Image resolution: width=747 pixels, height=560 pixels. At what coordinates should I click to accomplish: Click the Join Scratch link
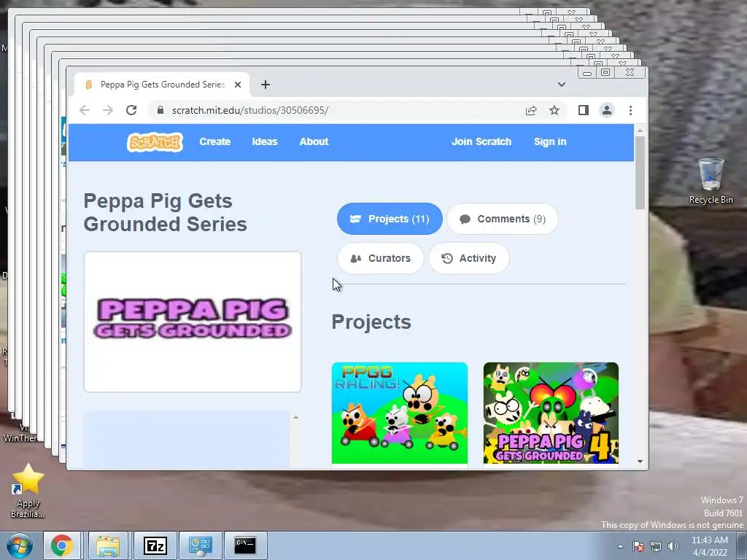coord(481,142)
